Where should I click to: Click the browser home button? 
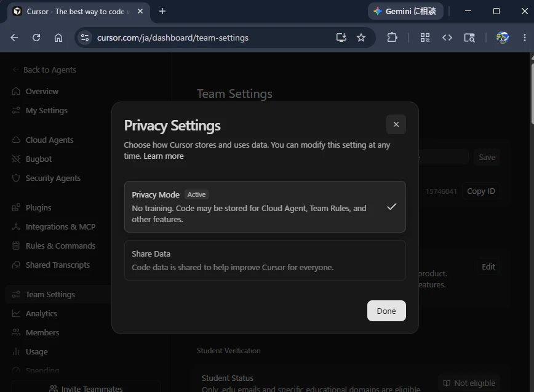(58, 38)
